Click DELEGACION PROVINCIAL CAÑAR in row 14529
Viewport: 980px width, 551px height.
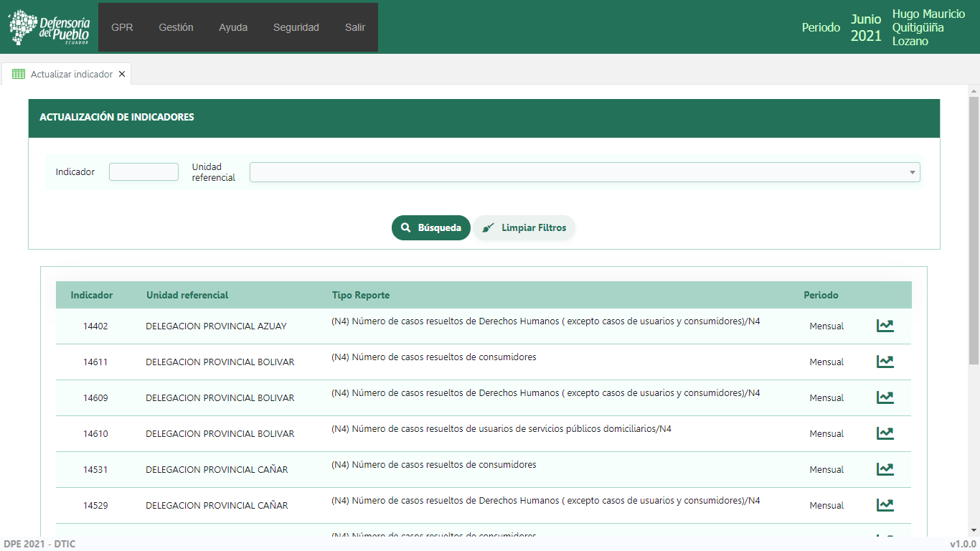[217, 505]
